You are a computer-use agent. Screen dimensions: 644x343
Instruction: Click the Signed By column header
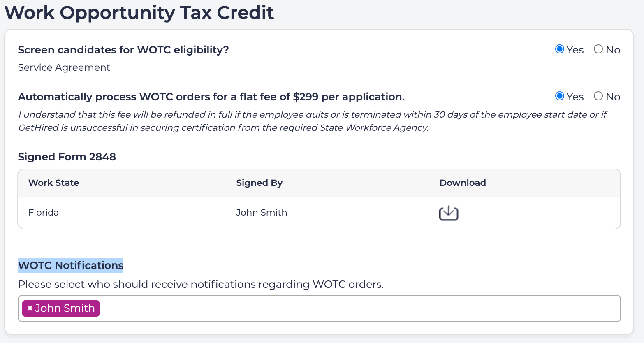coord(259,183)
